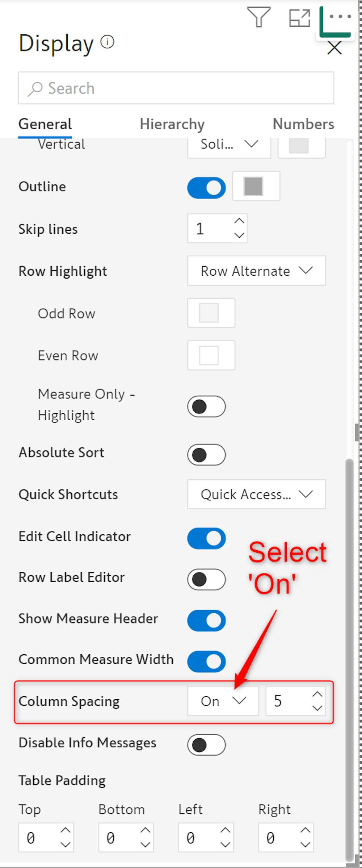Decrease Table Padding Right value

[x=305, y=844]
